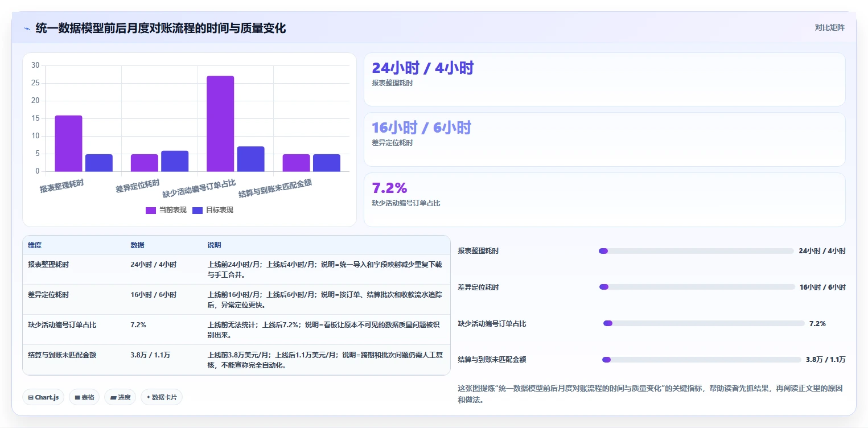Click the description starting 上线前16小时/月
Screen dimensions: 868x428
click(324, 300)
